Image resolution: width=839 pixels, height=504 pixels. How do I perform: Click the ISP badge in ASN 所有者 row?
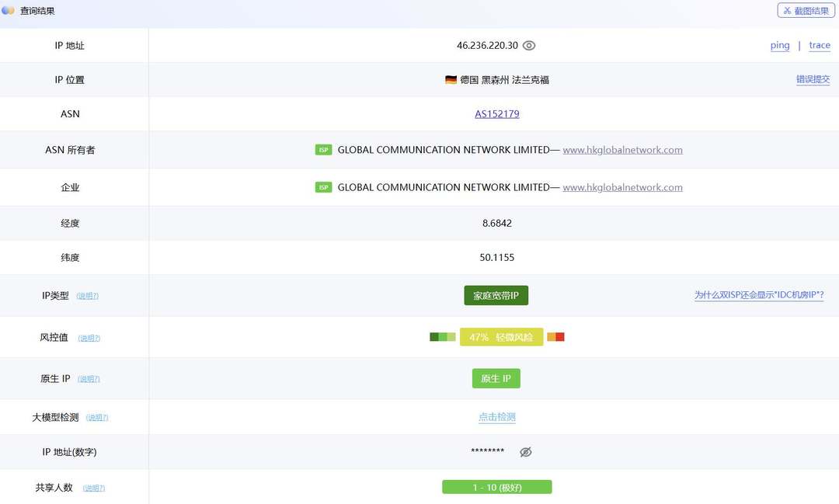(x=323, y=150)
